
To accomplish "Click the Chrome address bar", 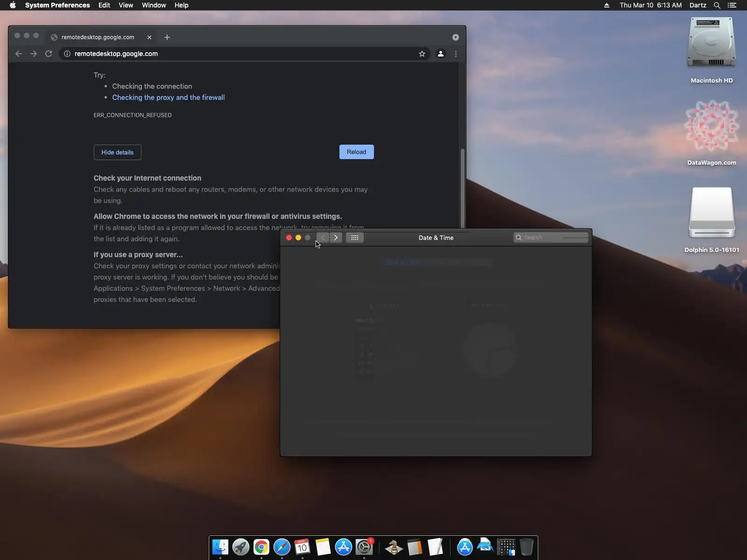I will coord(245,54).
